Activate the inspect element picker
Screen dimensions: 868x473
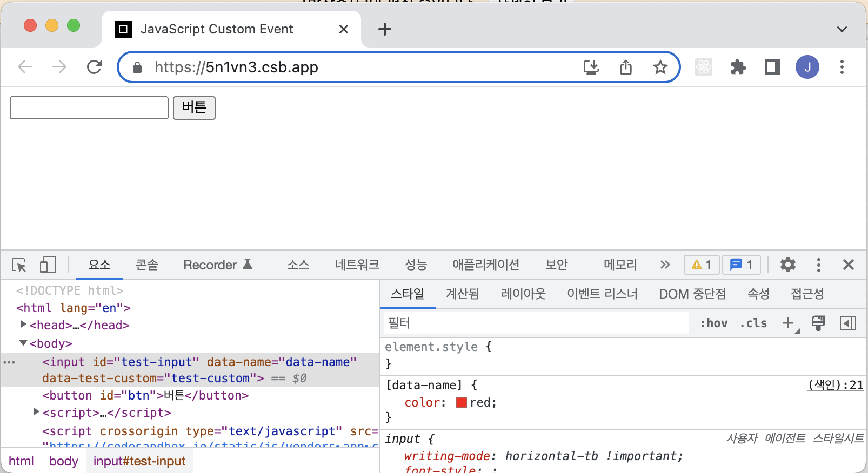pyautogui.click(x=19, y=265)
